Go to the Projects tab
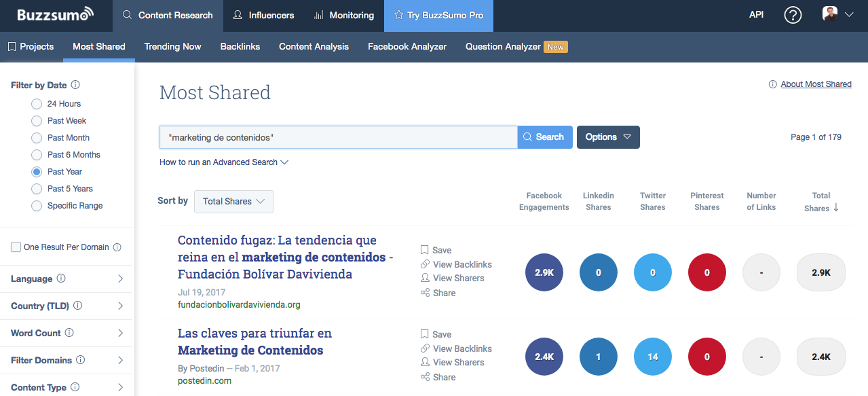 click(31, 47)
